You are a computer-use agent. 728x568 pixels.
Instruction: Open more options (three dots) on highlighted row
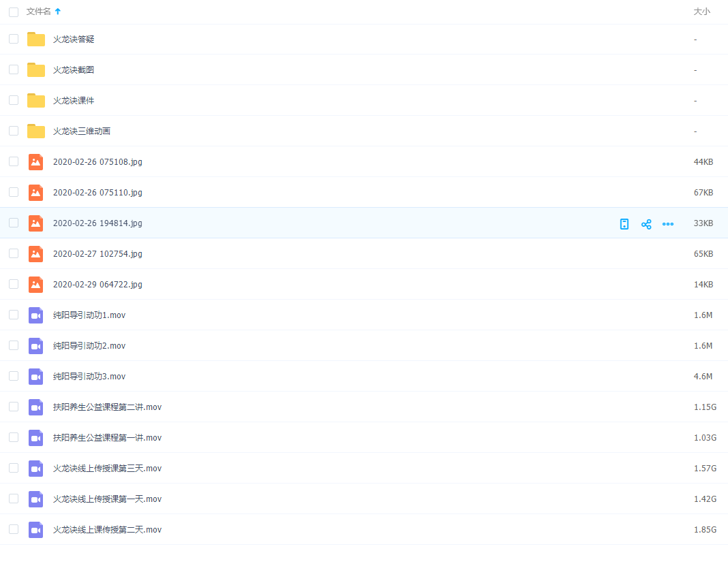coord(668,224)
